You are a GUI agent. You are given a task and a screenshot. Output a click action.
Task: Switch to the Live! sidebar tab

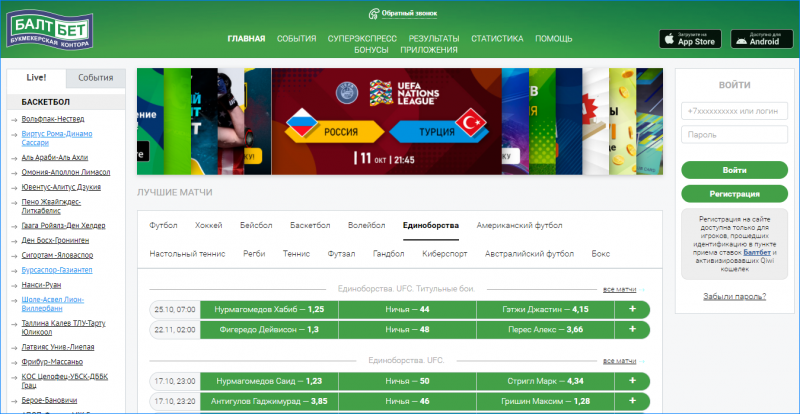pyautogui.click(x=36, y=78)
